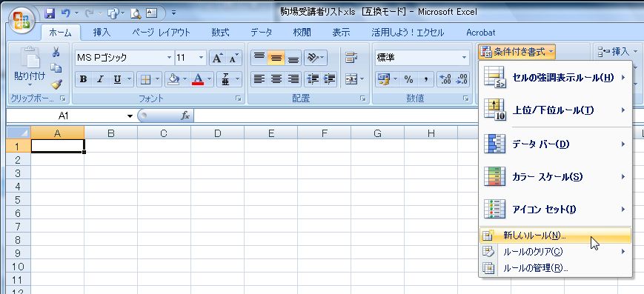
Task: Toggle Italic formatting
Action: coord(100,79)
